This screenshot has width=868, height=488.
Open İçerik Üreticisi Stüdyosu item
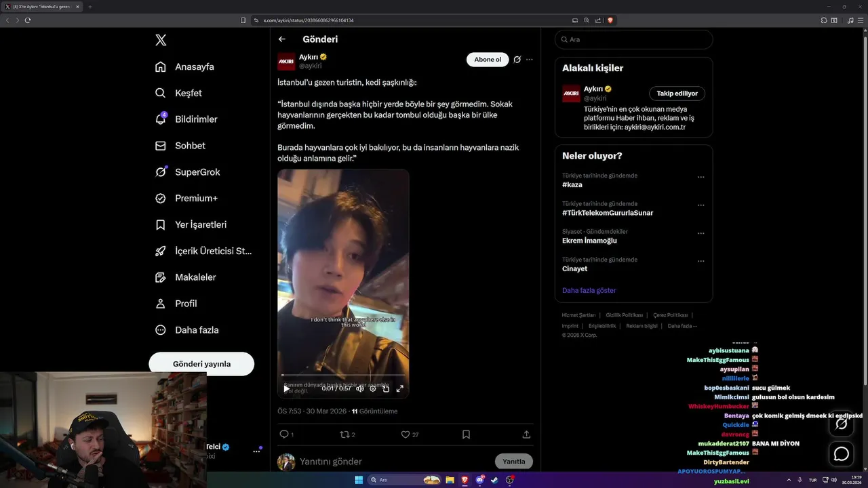203,251
